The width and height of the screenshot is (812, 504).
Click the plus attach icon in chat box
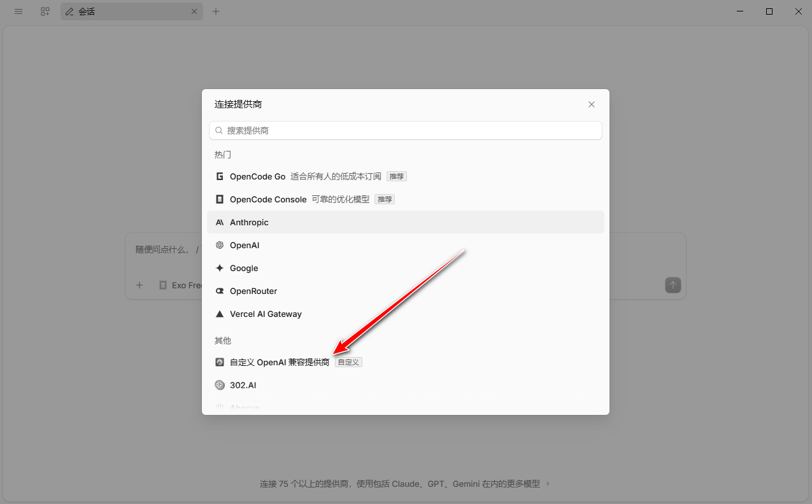(139, 285)
